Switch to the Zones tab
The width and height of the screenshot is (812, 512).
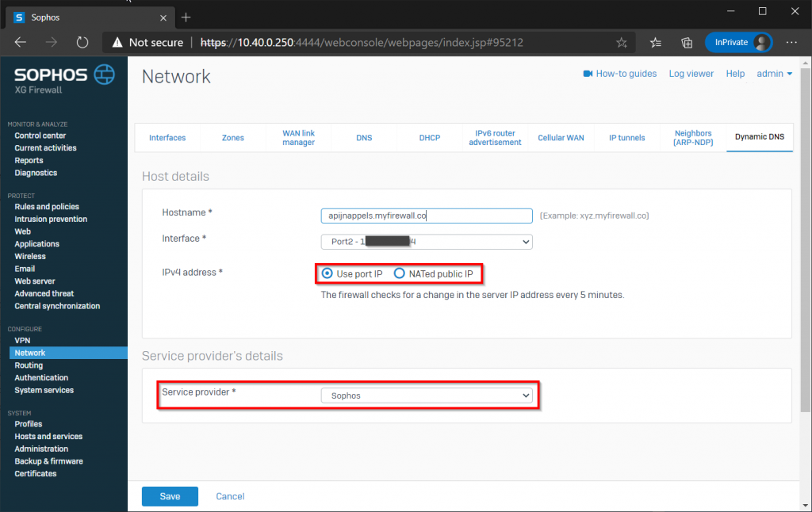[233, 138]
